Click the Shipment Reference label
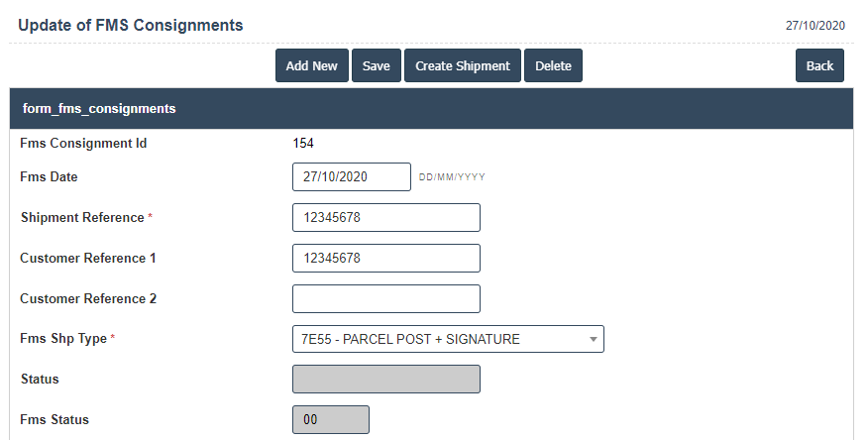 coord(83,218)
